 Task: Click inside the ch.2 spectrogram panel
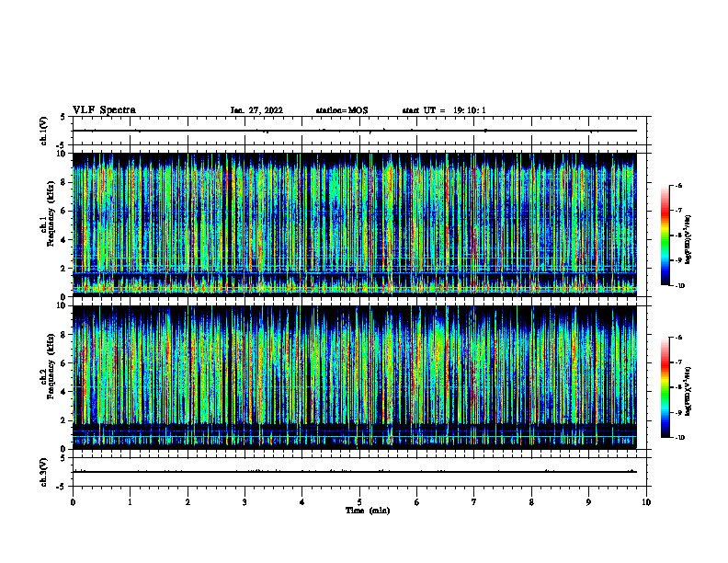point(354,377)
